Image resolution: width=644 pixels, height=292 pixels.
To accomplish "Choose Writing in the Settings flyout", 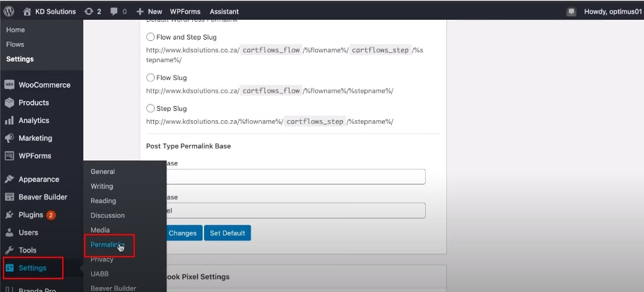I will 102,187.
